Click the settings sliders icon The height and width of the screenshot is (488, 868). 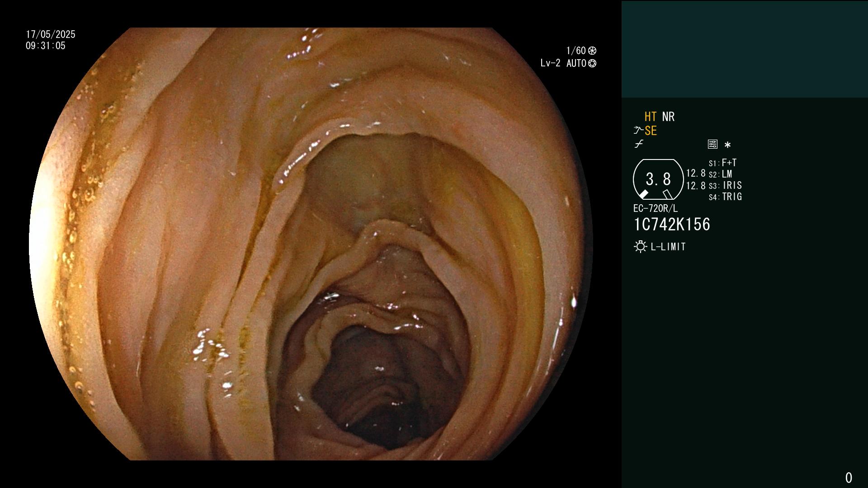pyautogui.click(x=712, y=145)
